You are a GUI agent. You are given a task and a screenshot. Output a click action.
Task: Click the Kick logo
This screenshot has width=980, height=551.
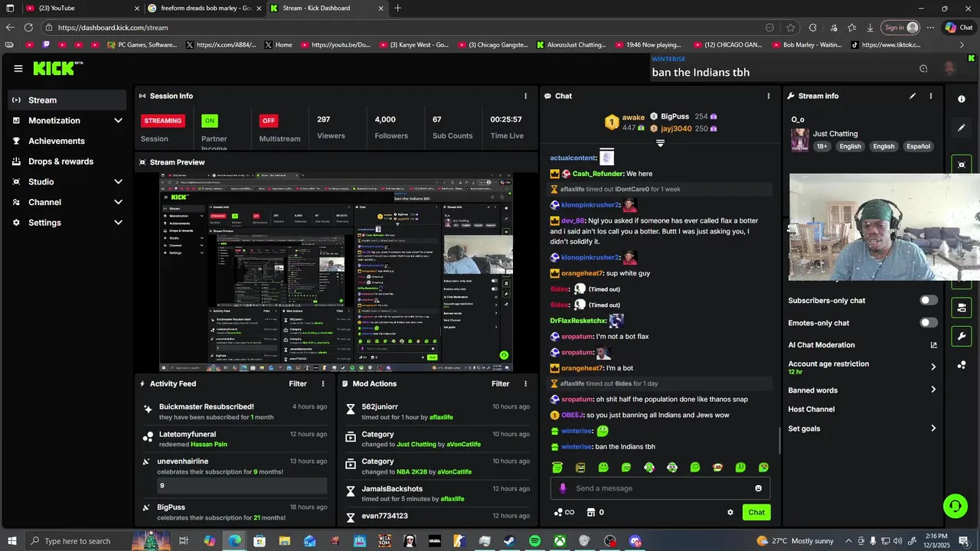(57, 68)
